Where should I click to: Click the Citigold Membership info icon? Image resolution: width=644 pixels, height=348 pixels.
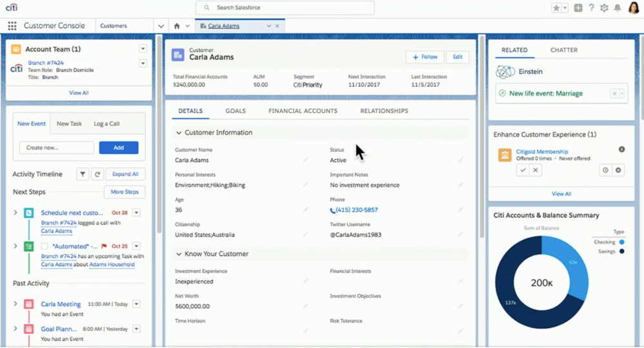click(622, 149)
